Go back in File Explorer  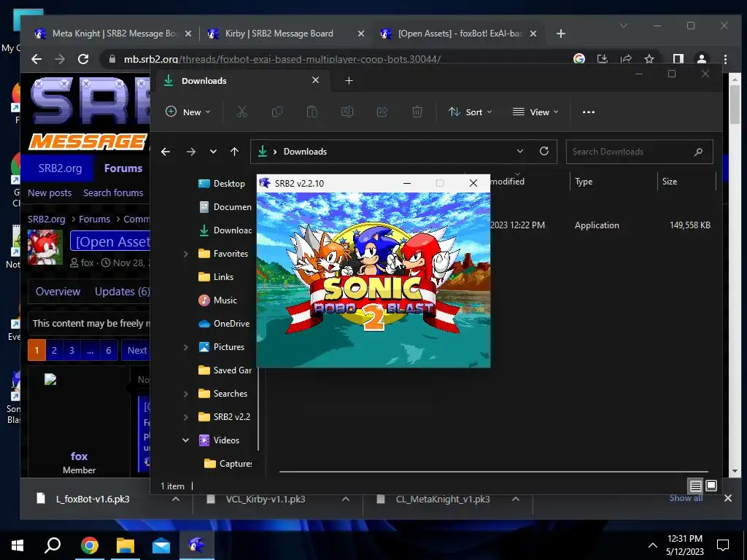(166, 152)
